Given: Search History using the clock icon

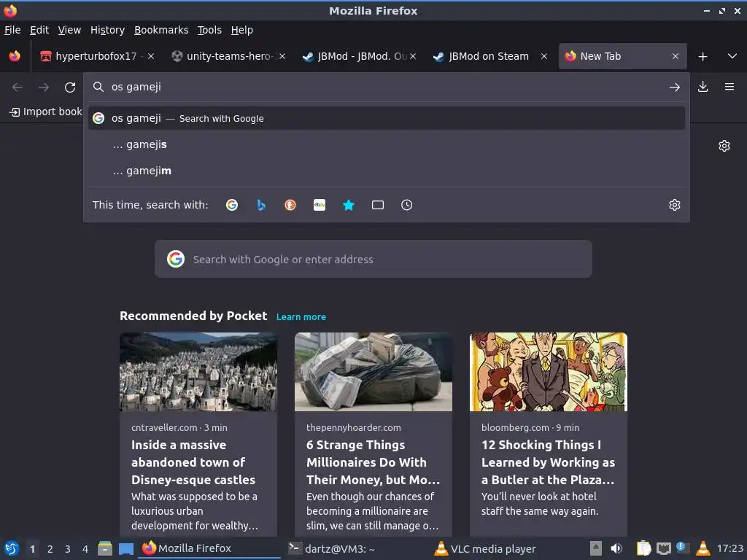Looking at the screenshot, I should pyautogui.click(x=407, y=205).
